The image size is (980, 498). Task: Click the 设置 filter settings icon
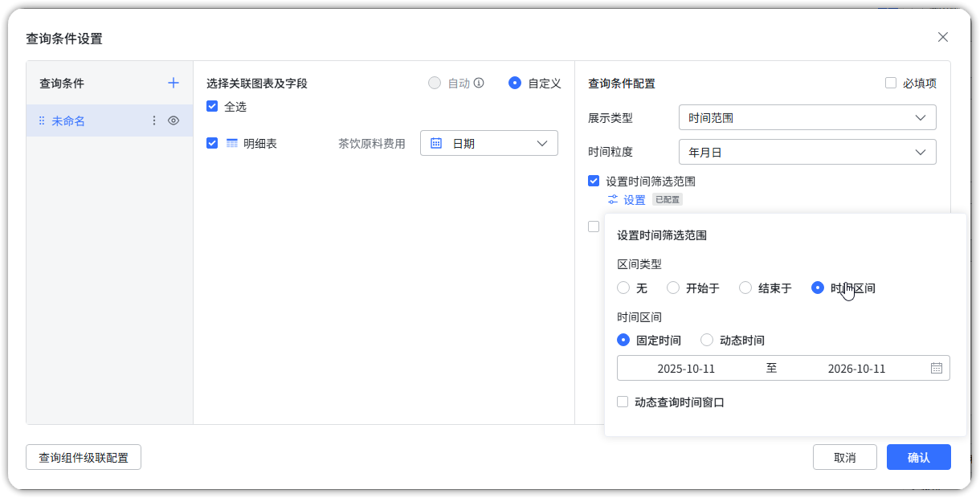pos(614,199)
